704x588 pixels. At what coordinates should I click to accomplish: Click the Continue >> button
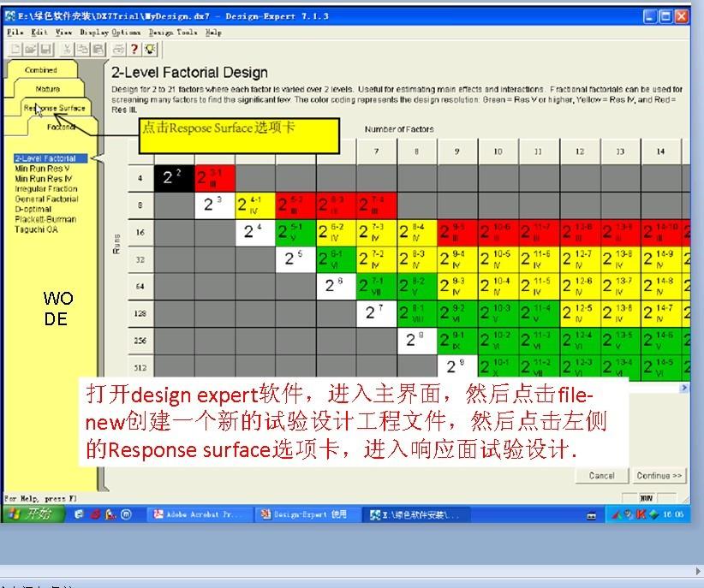[659, 476]
